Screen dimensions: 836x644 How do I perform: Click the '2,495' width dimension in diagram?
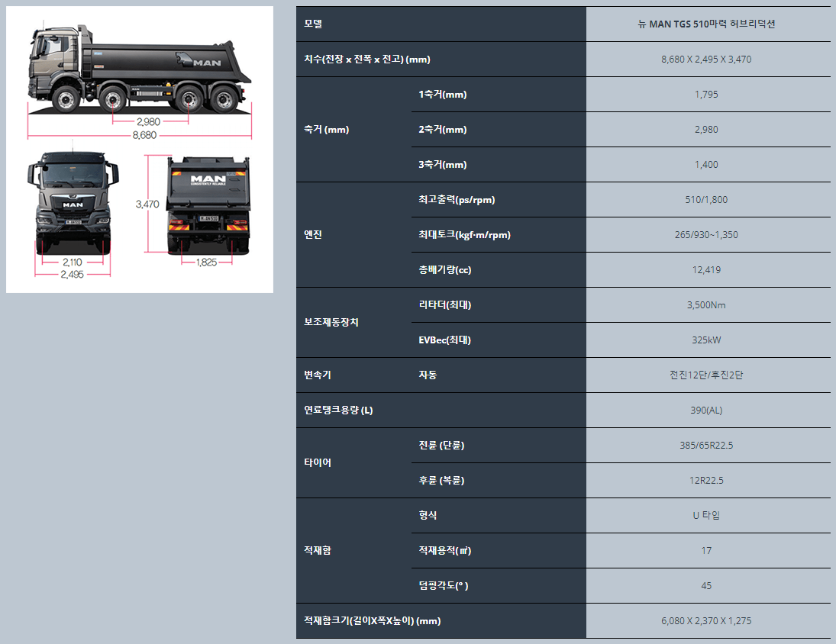[x=72, y=275]
